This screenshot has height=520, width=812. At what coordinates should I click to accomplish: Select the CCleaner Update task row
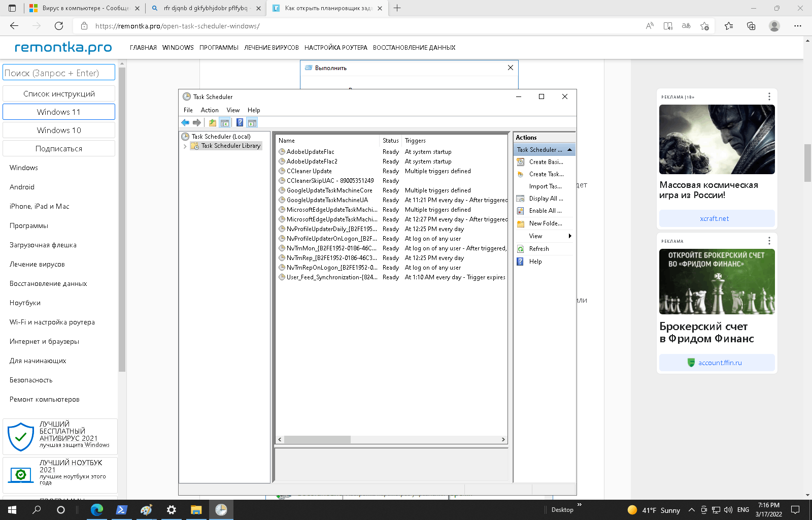[x=309, y=171]
